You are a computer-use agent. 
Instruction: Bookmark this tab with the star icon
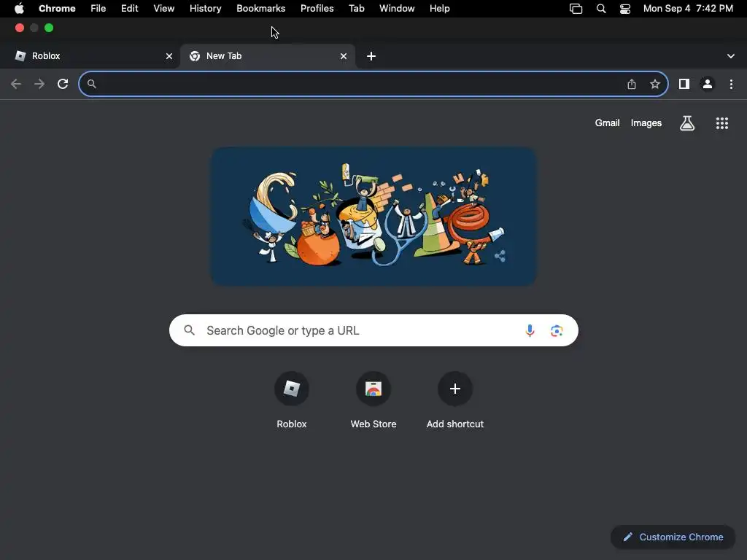click(x=655, y=85)
